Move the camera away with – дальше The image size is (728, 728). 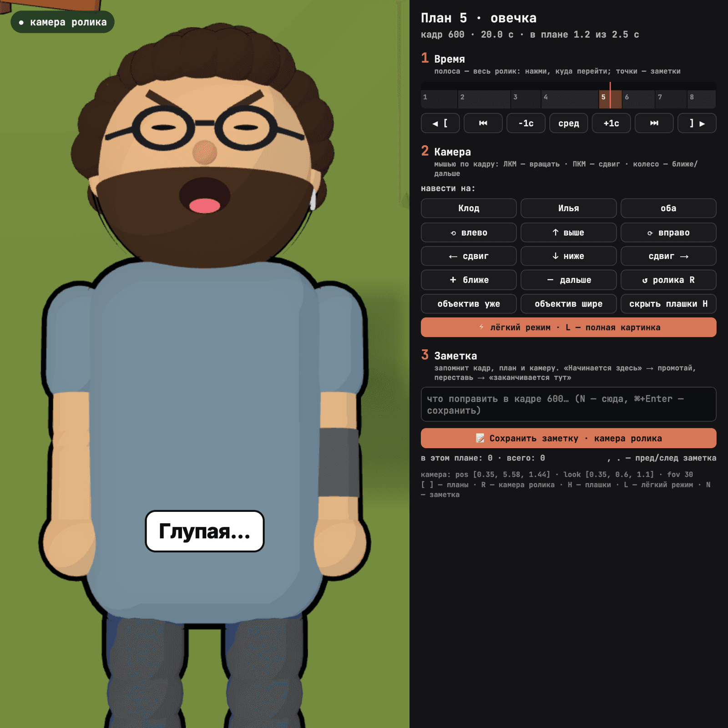tap(568, 280)
